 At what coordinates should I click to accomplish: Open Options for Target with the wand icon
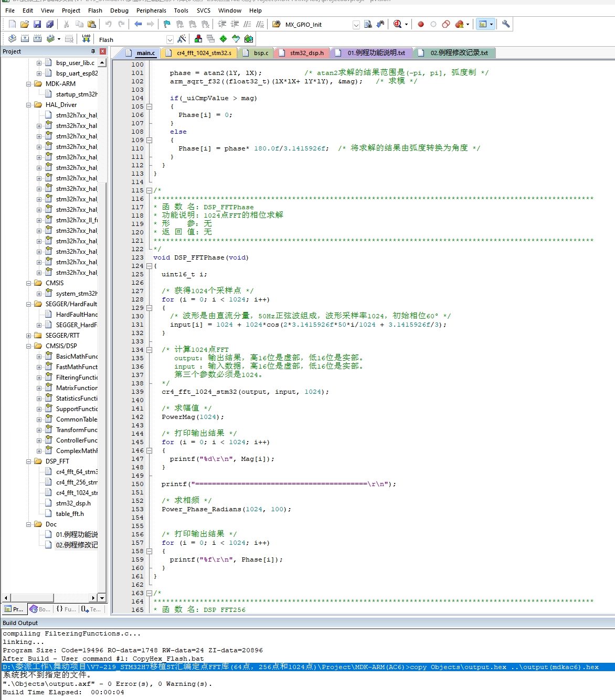click(x=182, y=39)
